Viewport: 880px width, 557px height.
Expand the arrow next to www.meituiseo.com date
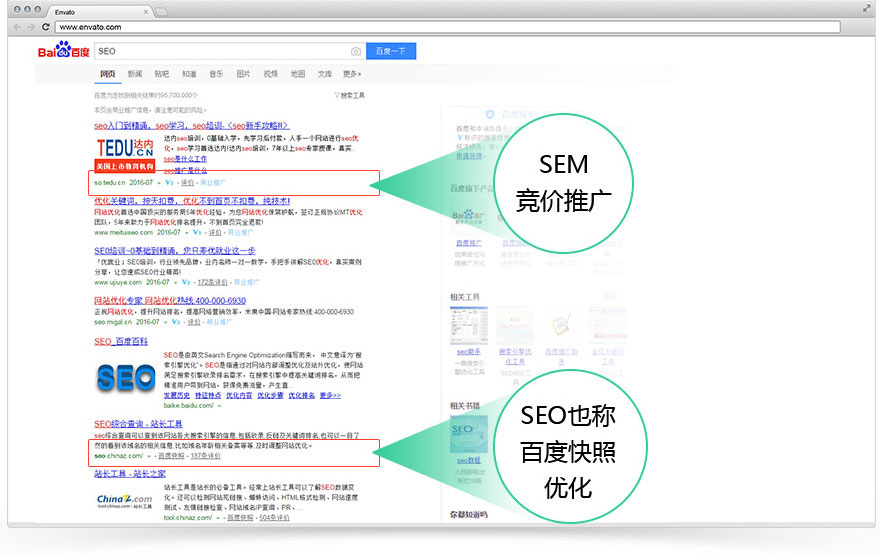pyautogui.click(x=186, y=232)
